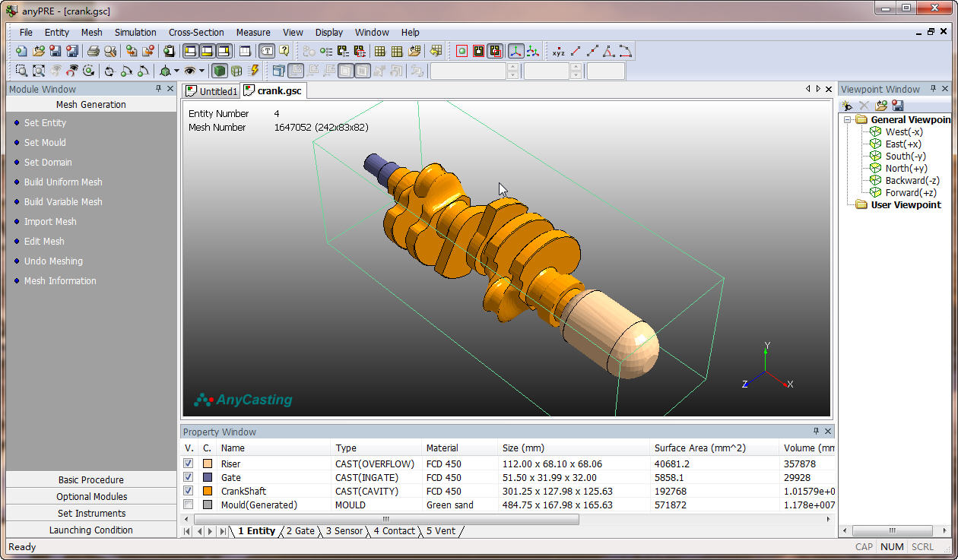Expand the Optional Modules section

(x=91, y=496)
